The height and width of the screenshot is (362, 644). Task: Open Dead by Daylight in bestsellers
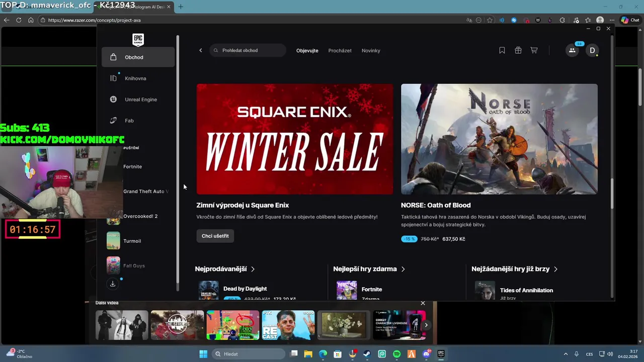245,289
